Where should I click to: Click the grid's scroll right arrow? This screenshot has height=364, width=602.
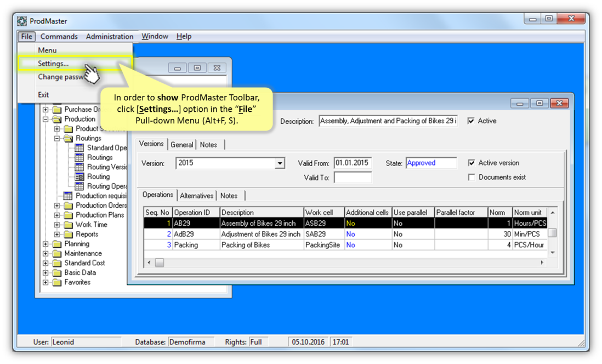(542, 263)
